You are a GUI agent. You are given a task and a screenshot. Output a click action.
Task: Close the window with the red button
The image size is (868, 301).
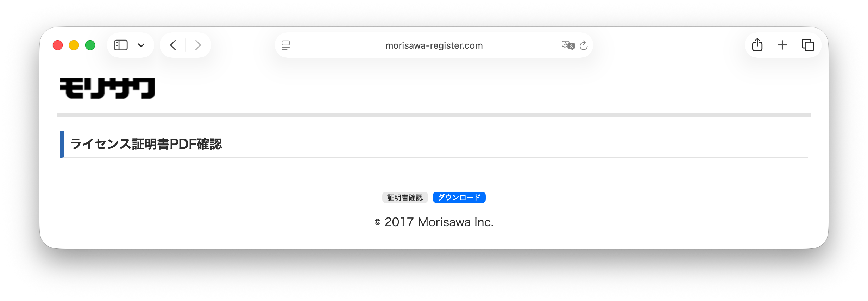58,45
